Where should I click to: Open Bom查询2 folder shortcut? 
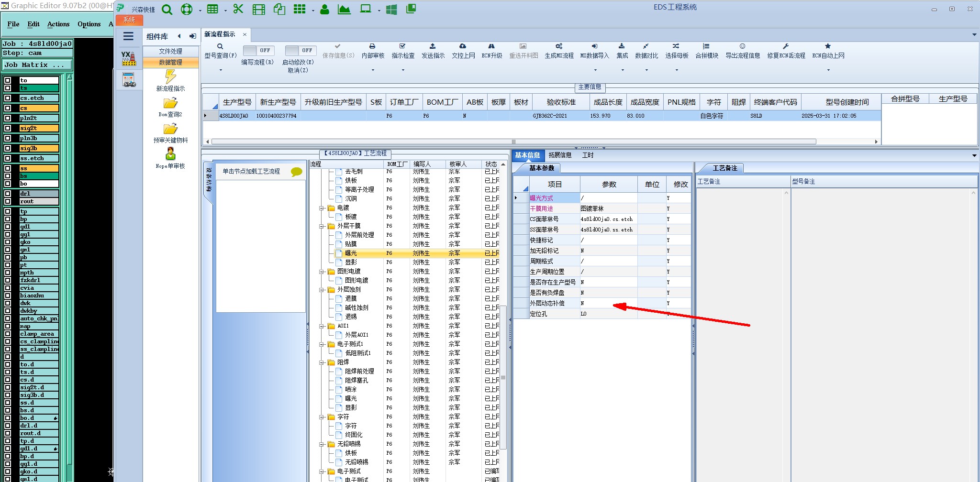tap(170, 108)
